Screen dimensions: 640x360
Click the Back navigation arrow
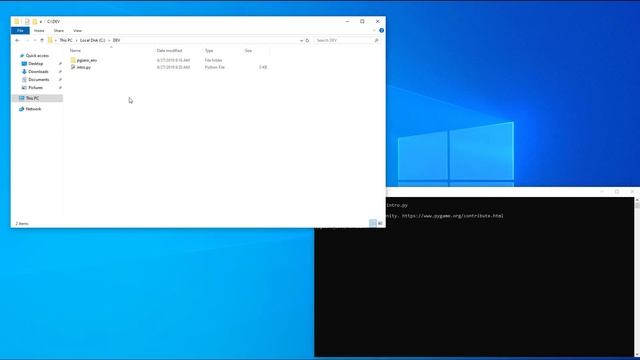(17, 40)
